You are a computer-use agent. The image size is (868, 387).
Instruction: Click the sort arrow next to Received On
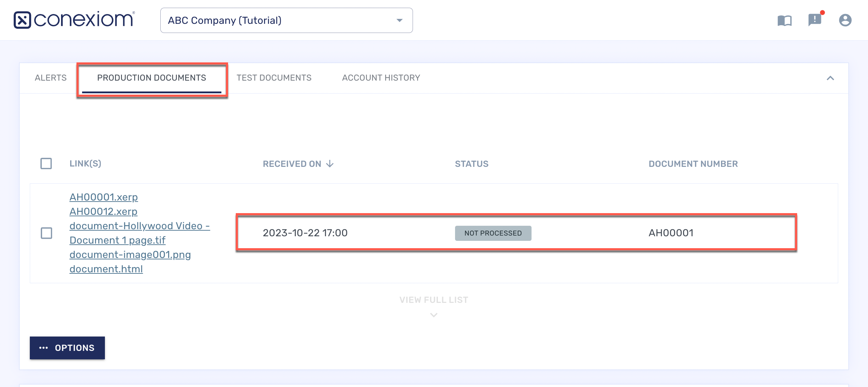[329, 163]
